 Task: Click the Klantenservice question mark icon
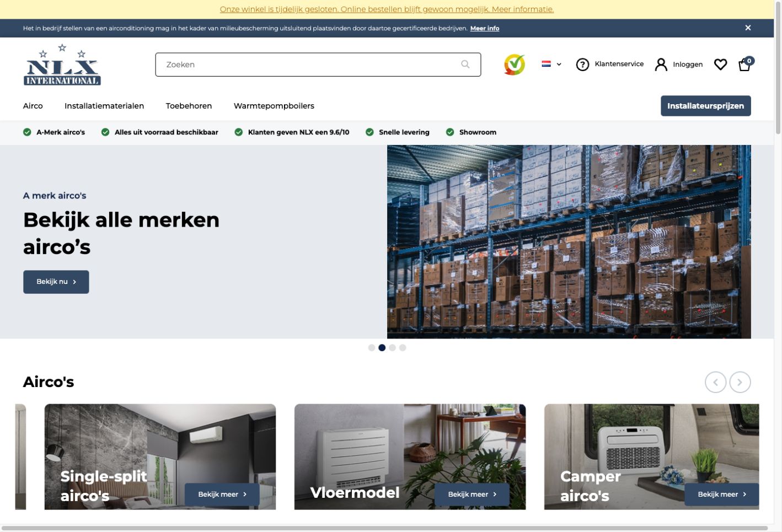pos(582,65)
